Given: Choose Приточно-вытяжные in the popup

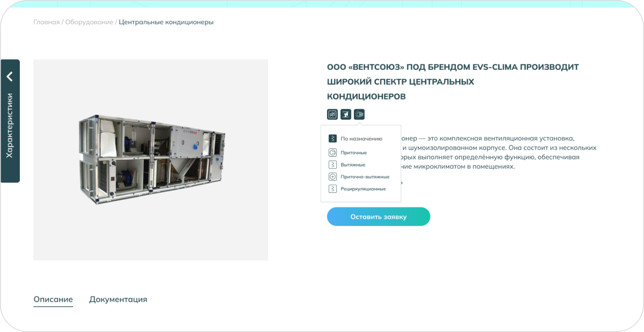Looking at the screenshot, I should point(365,177).
